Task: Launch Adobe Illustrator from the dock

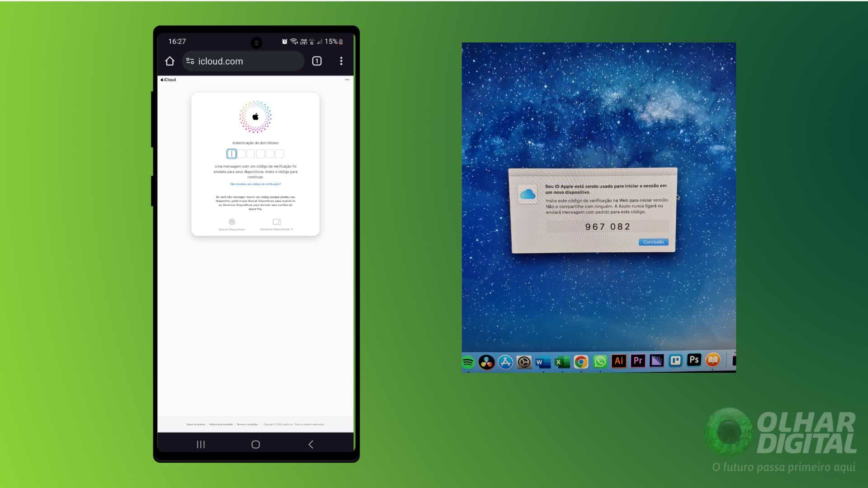Action: point(619,361)
